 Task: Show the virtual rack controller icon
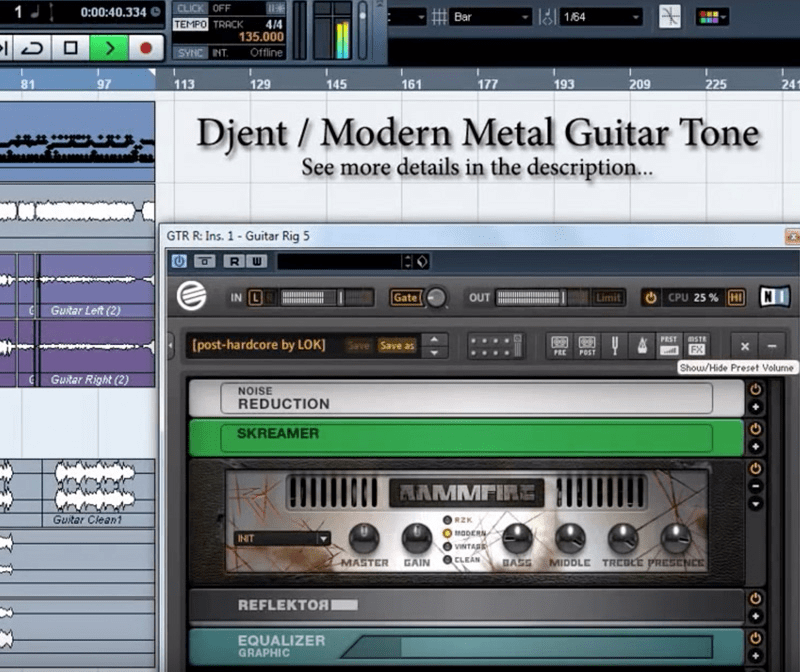pos(495,346)
